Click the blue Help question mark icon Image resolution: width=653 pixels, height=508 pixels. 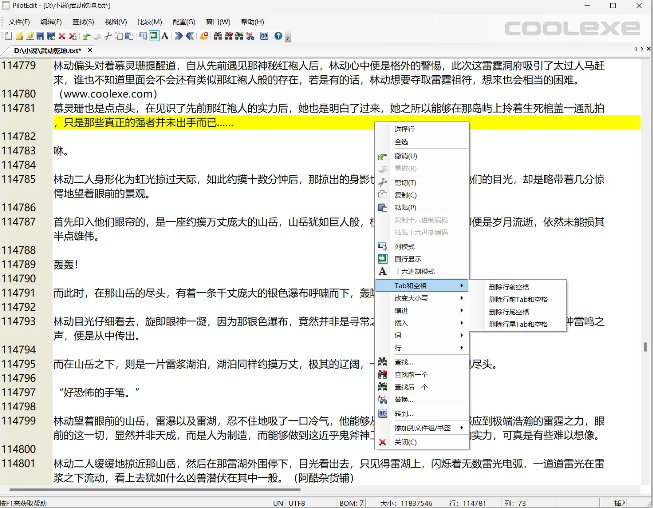coord(278,36)
